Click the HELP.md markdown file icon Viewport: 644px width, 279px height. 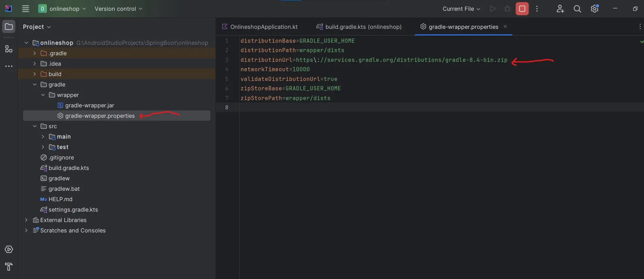coord(44,199)
